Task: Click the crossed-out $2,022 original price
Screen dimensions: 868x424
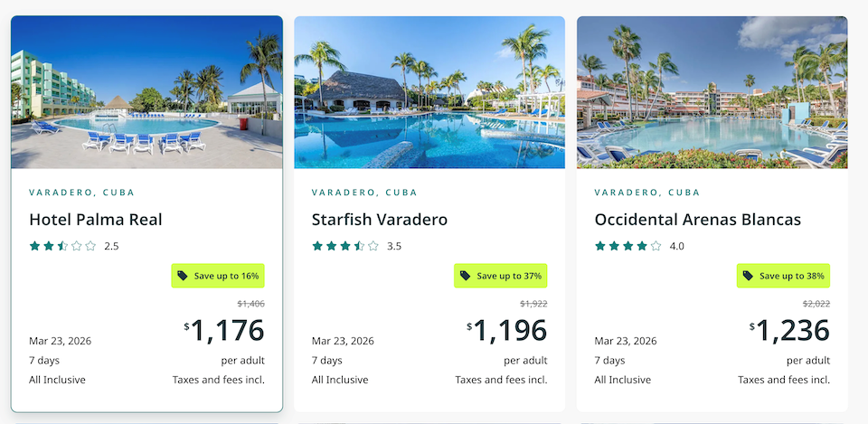Action: (x=816, y=304)
